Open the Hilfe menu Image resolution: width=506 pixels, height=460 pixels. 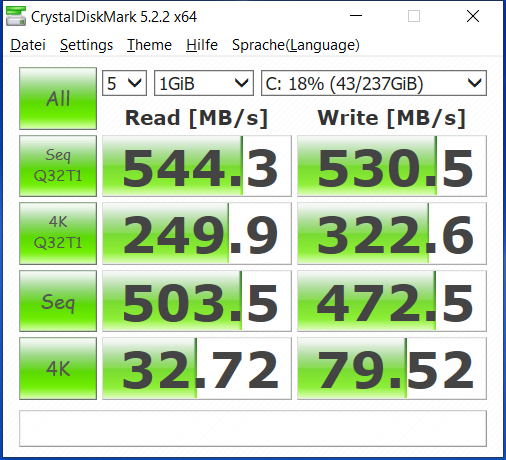(202, 45)
